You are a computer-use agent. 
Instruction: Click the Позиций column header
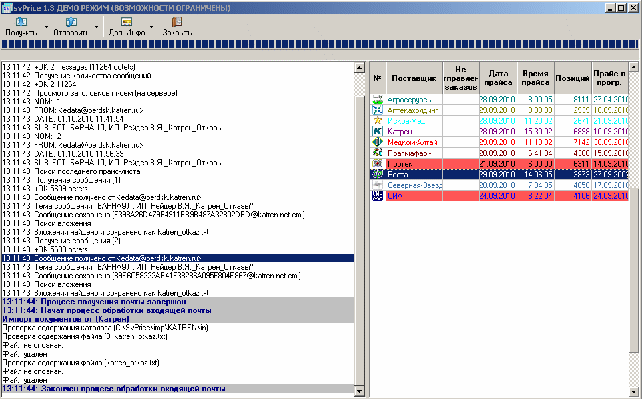tap(572, 78)
